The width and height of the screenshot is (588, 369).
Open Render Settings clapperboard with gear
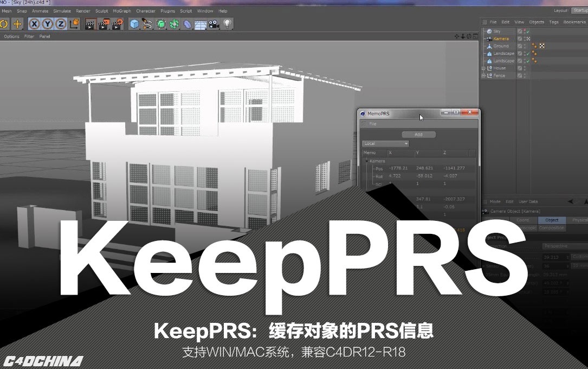(x=118, y=24)
